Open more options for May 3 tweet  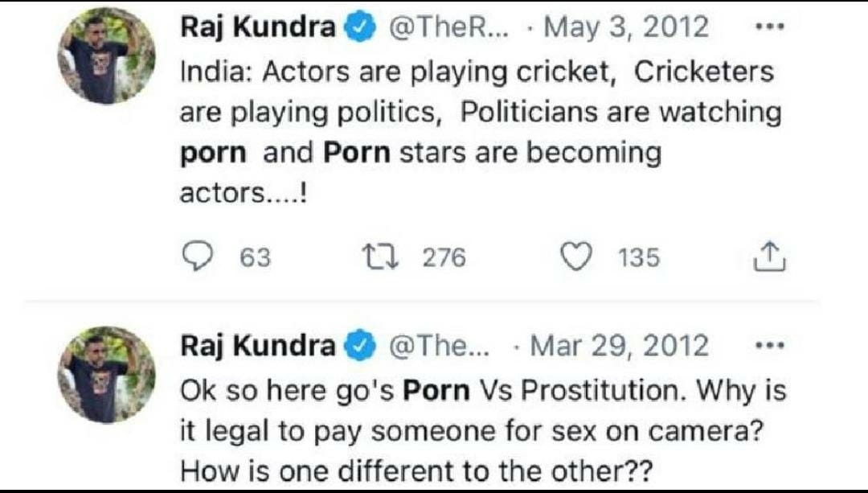pos(769,27)
